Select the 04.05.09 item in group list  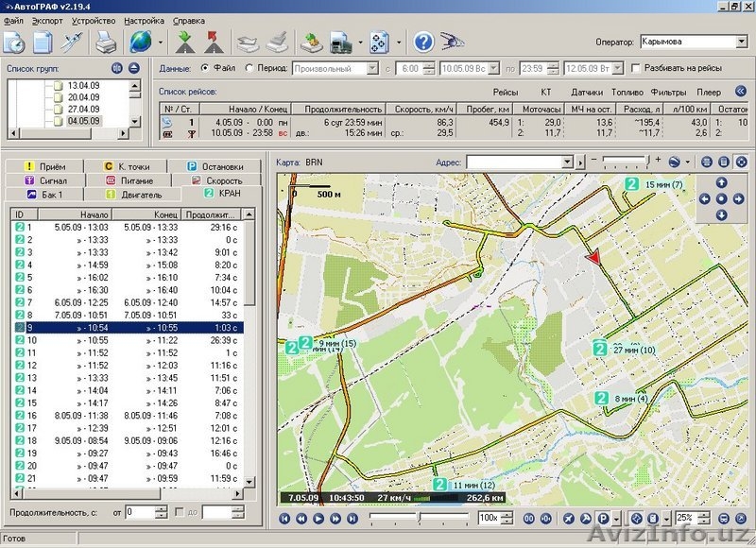point(83,121)
